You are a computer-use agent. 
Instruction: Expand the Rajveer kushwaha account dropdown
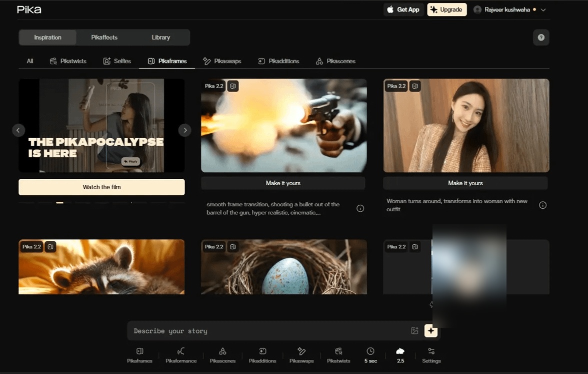point(543,10)
